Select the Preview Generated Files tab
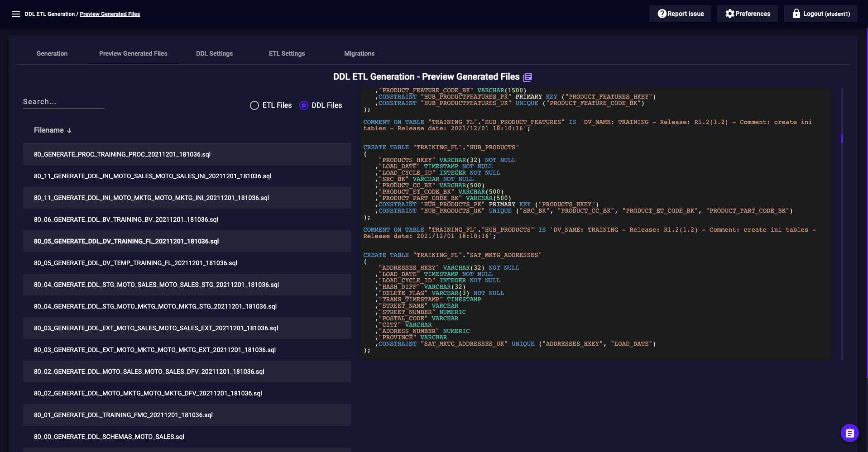Screen dimensions: 868x452 pos(133,53)
